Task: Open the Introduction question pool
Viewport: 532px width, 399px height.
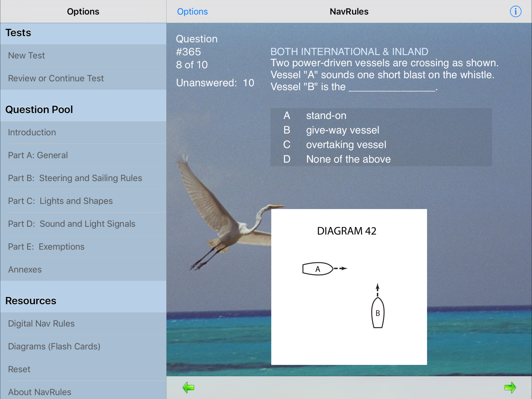Action: [x=32, y=132]
